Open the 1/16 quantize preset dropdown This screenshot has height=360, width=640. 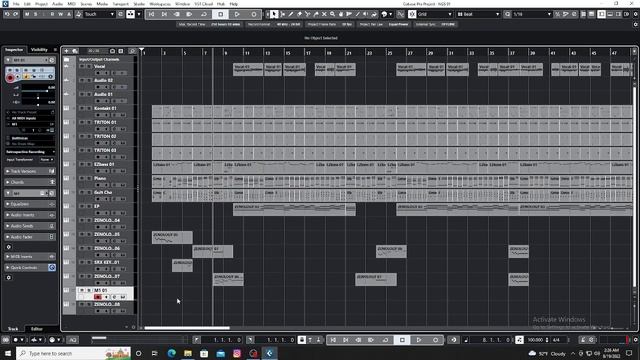click(x=532, y=14)
